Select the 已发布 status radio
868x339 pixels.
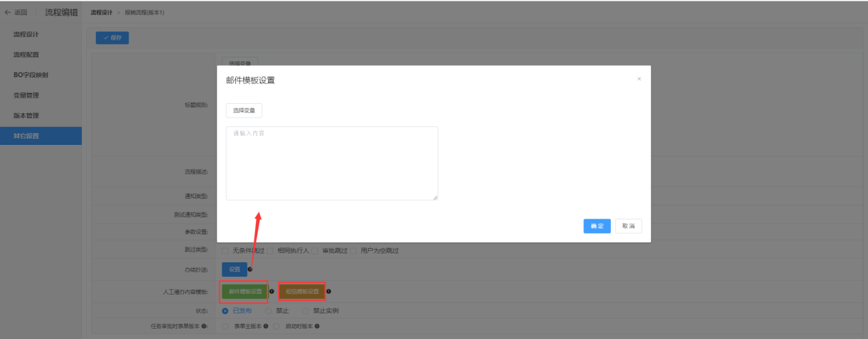(225, 311)
